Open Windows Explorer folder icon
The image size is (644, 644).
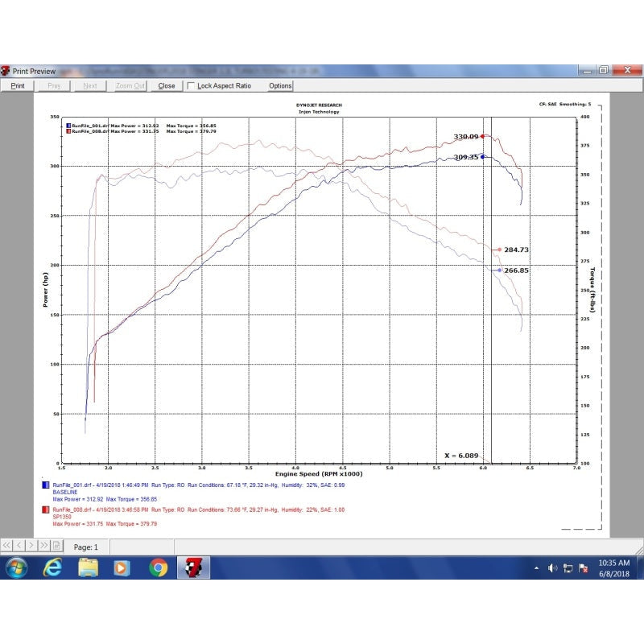89,568
